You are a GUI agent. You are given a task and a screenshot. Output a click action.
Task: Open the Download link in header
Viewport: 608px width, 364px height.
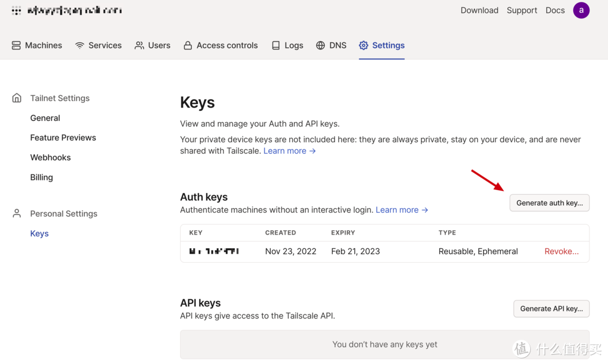[479, 11]
